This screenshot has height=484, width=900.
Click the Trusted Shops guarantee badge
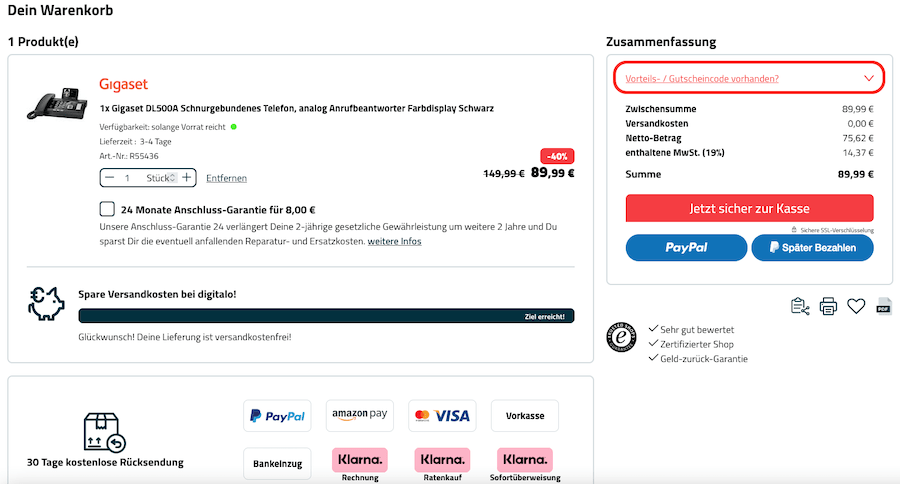[622, 337]
